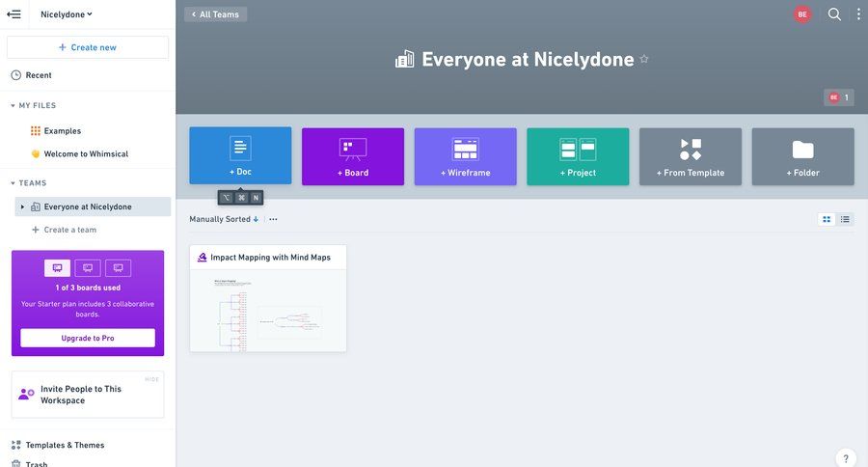
Task: Click the third board slot icon
Action: coord(118,268)
